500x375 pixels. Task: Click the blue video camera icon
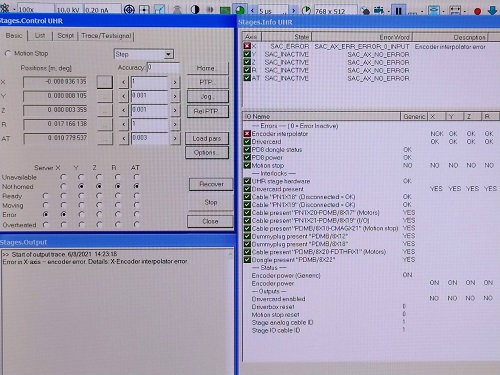[379, 11]
